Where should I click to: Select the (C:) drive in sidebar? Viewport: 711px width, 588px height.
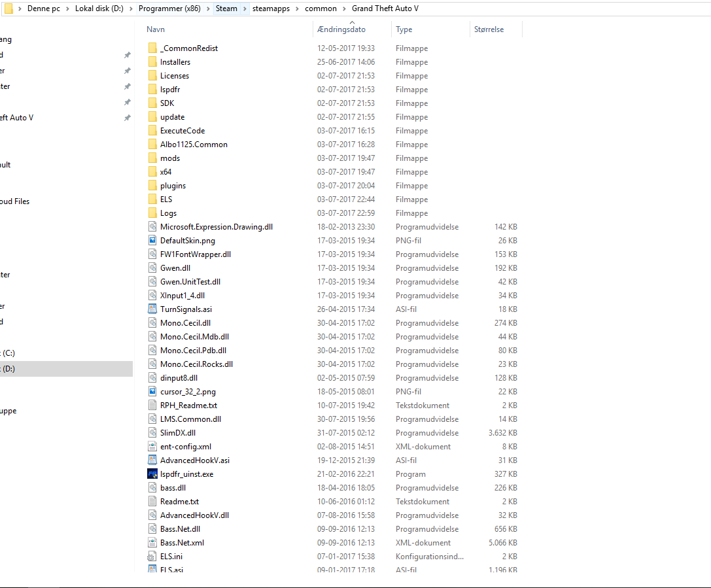tap(8, 353)
